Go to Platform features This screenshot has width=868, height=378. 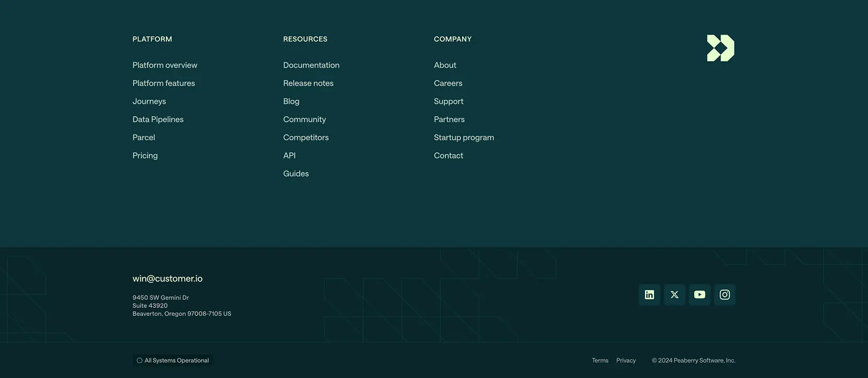(x=164, y=83)
